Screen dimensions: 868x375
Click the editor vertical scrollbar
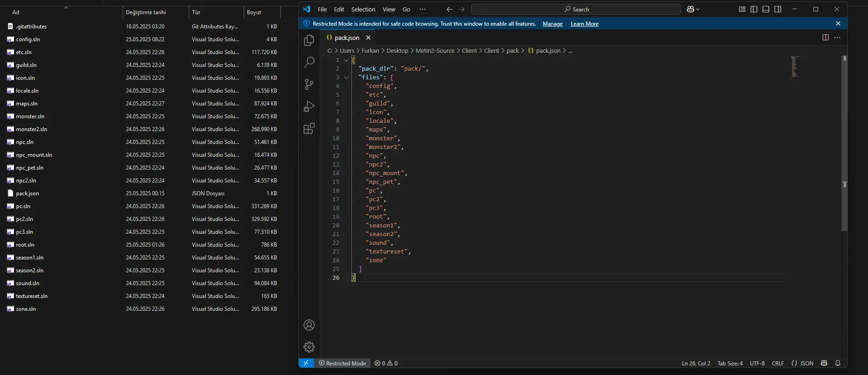click(x=845, y=143)
